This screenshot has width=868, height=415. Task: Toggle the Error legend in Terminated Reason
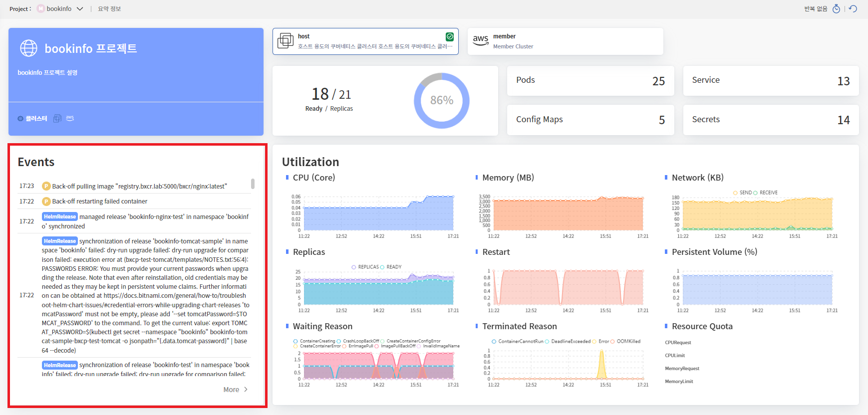pos(600,342)
